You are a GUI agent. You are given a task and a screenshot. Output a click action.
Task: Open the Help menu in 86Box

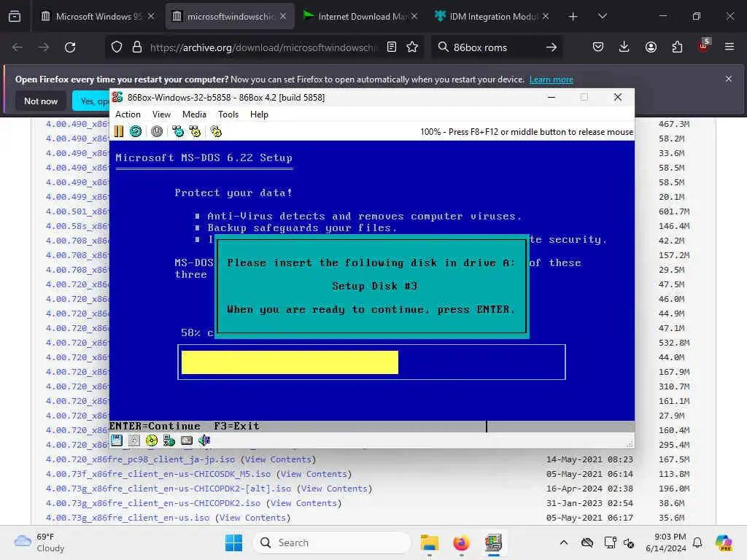pyautogui.click(x=259, y=114)
